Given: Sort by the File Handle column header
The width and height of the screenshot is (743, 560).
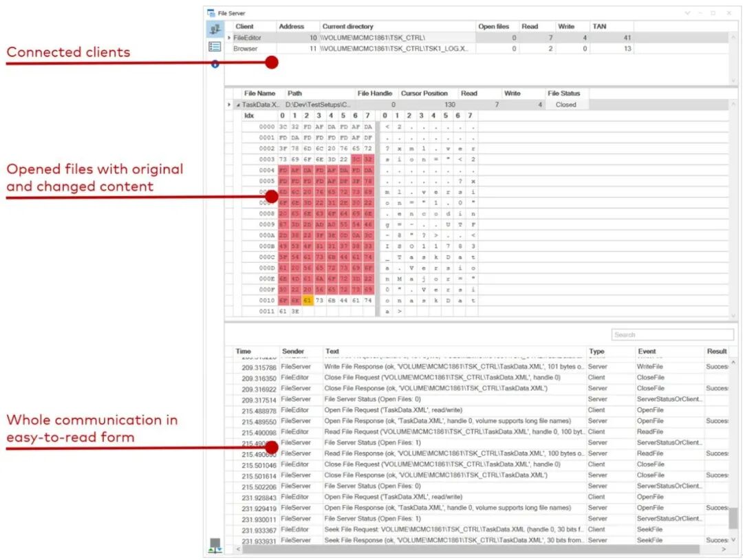Looking at the screenshot, I should [x=375, y=94].
